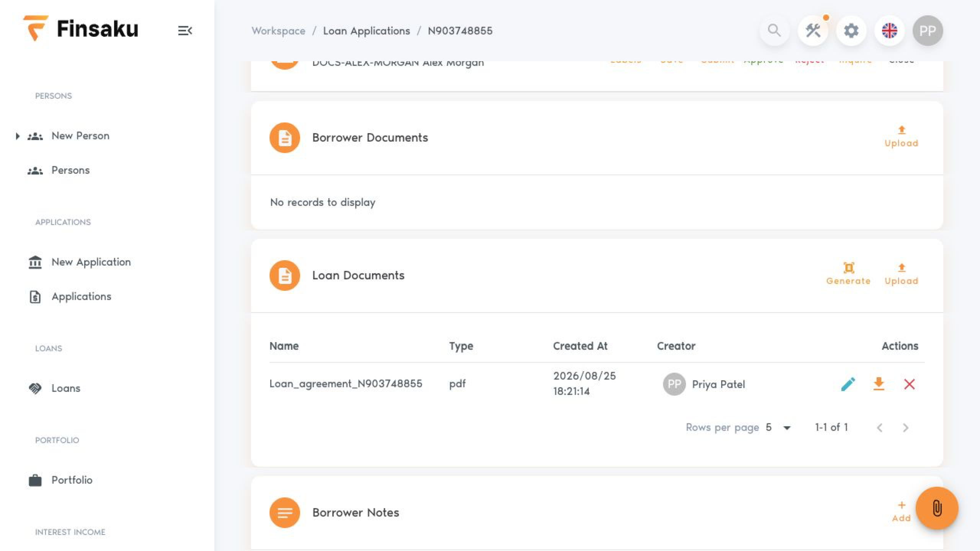The width and height of the screenshot is (980, 551).
Task: Go to Workspace breadcrumb
Action: [x=278, y=31]
